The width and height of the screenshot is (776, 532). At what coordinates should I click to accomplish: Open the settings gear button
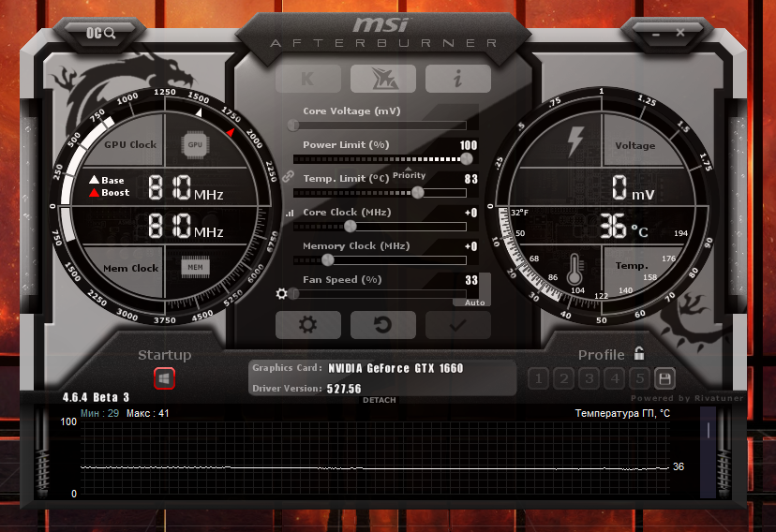click(x=308, y=325)
